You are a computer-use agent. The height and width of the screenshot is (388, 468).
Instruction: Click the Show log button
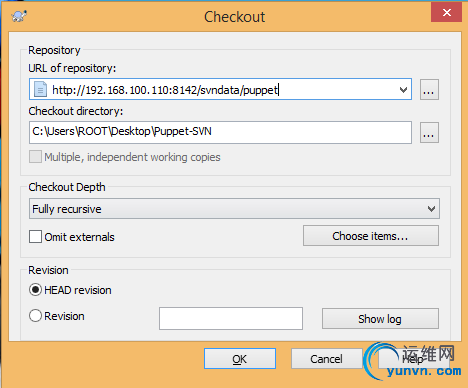tap(380, 319)
